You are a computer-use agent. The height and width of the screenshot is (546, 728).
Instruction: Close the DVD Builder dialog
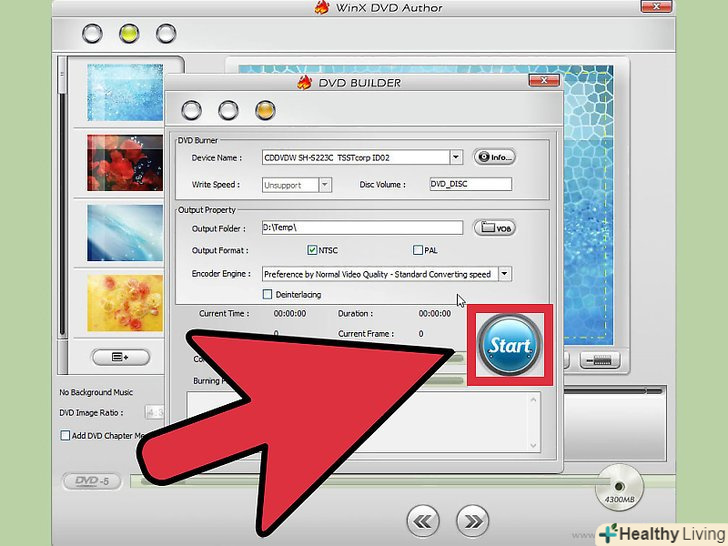coord(544,81)
